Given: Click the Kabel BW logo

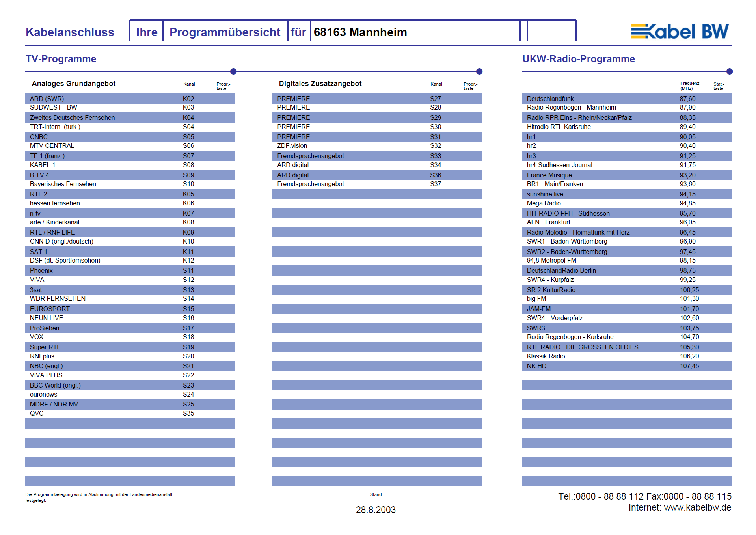Looking at the screenshot, I should point(680,31).
